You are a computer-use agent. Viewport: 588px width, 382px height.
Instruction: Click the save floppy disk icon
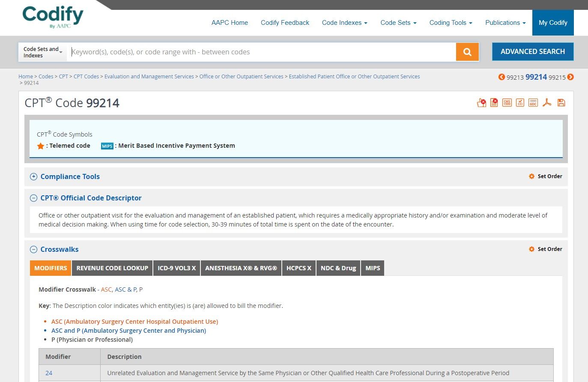561,103
